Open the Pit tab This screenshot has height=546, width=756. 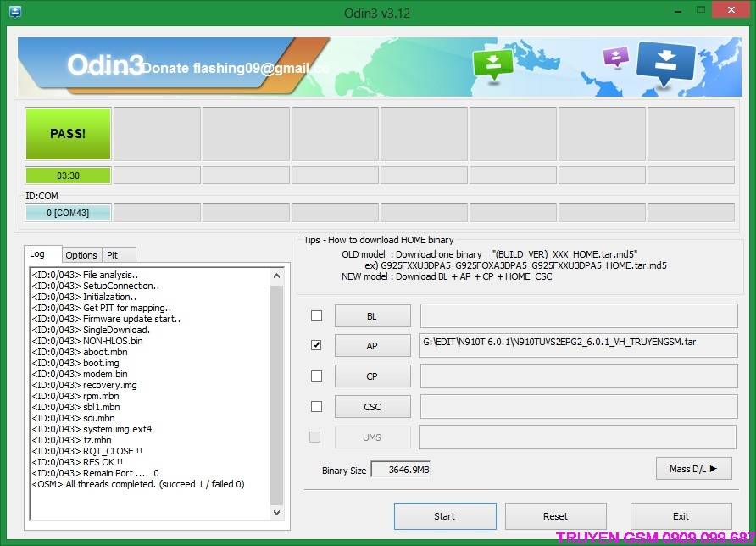pyautogui.click(x=119, y=255)
